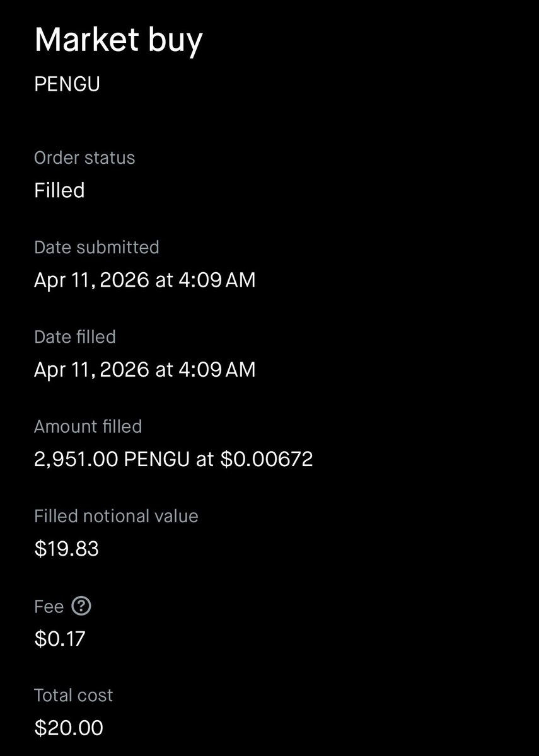Open the Fee help question mark icon
Viewport: 539px width, 756px height.
click(x=81, y=606)
